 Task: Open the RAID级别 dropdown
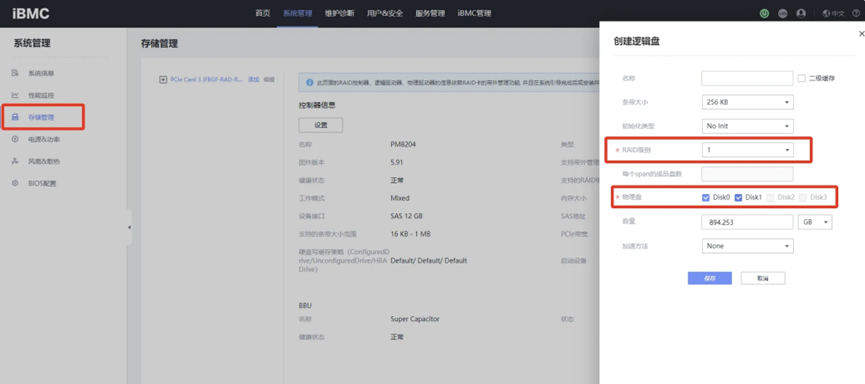(747, 150)
